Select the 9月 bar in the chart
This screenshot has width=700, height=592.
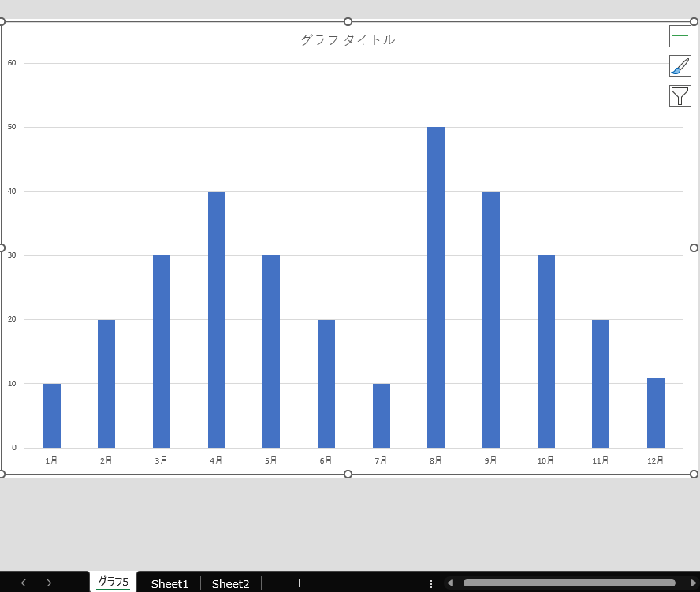tap(491, 320)
